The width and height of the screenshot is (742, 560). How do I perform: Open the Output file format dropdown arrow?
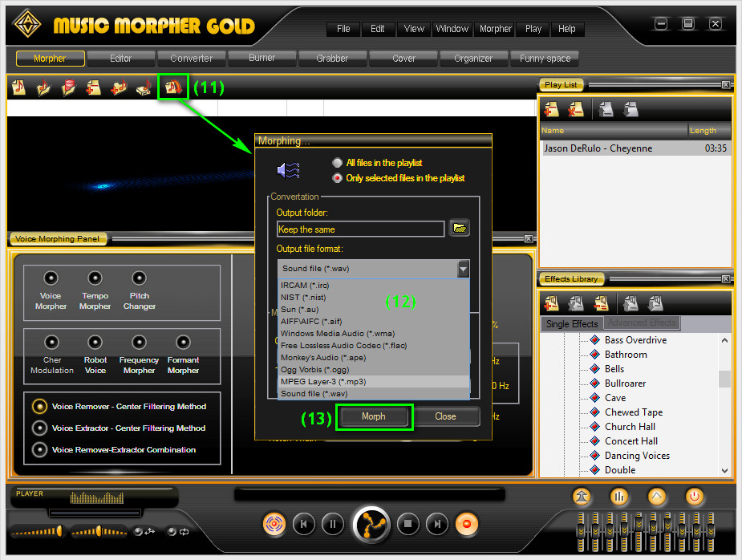point(464,269)
